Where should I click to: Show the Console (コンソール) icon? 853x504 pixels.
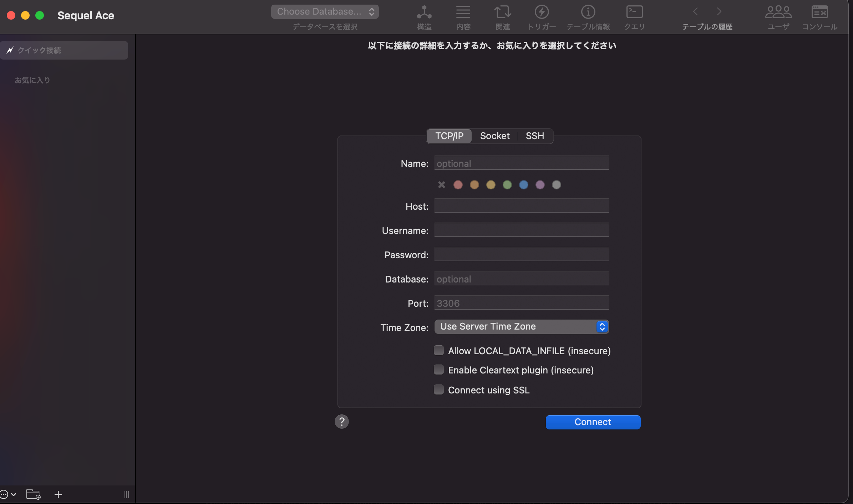point(819,12)
